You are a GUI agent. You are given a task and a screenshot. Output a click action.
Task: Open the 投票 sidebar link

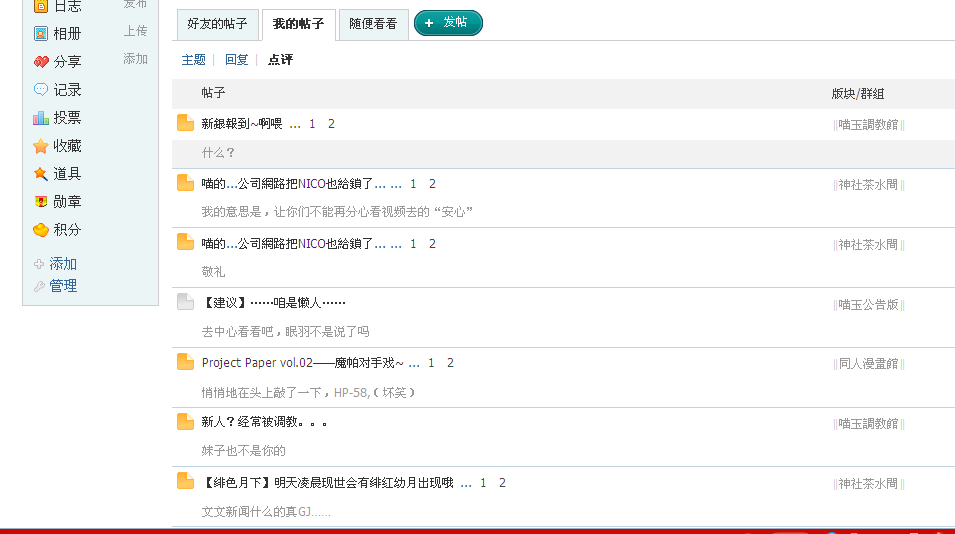67,118
